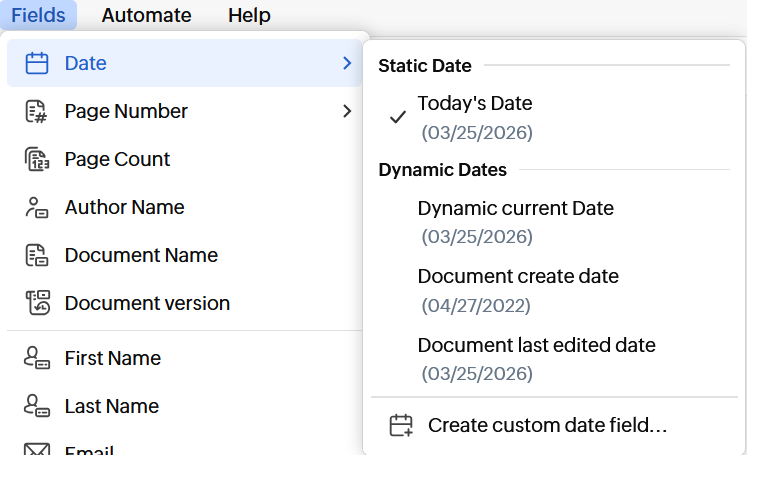Viewport: 763px width, 481px height.
Task: Click the custom date calendar-plus icon
Action: click(401, 425)
